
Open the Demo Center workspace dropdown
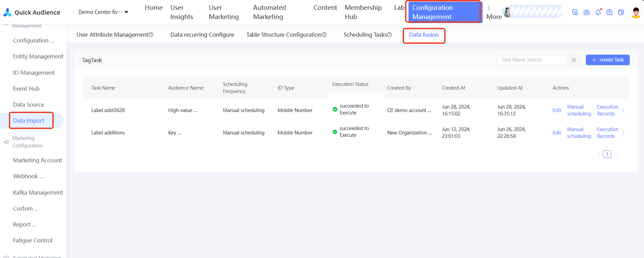coord(103,12)
